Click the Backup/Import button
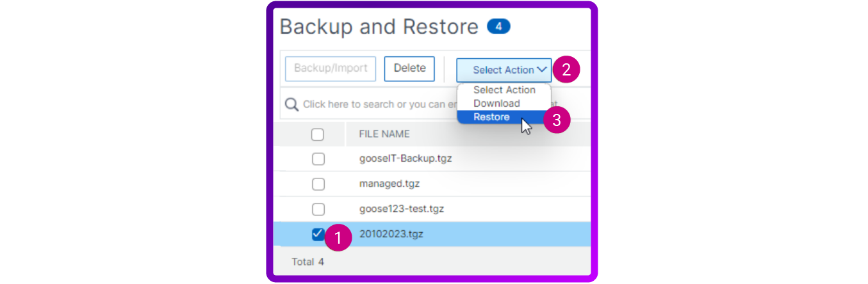This screenshot has height=284, width=868. (331, 68)
